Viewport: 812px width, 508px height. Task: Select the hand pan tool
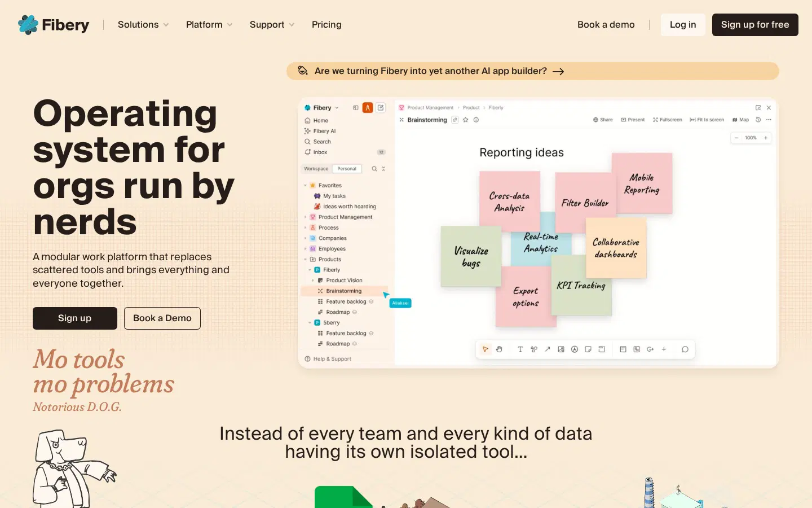[499, 349]
